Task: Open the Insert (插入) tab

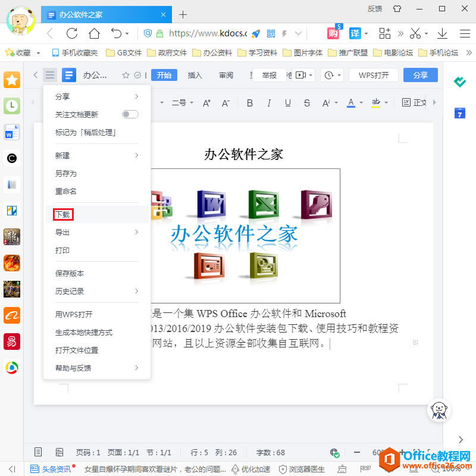Action: [x=195, y=75]
